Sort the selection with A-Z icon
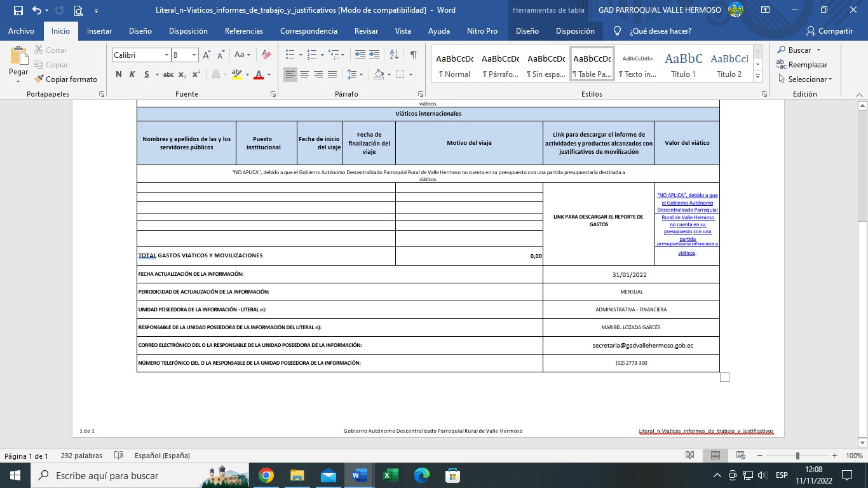The width and height of the screenshot is (868, 488). (394, 55)
